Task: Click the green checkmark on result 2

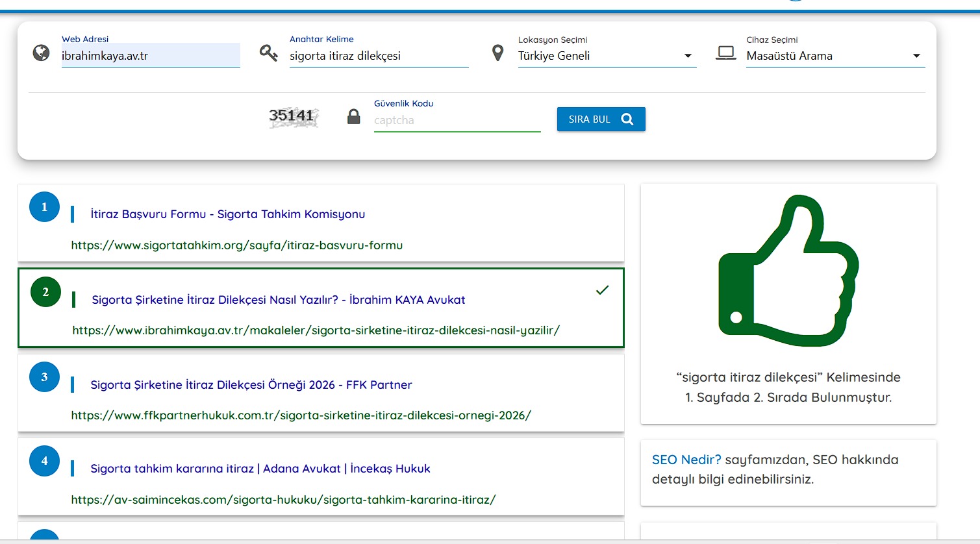Action: 602,290
